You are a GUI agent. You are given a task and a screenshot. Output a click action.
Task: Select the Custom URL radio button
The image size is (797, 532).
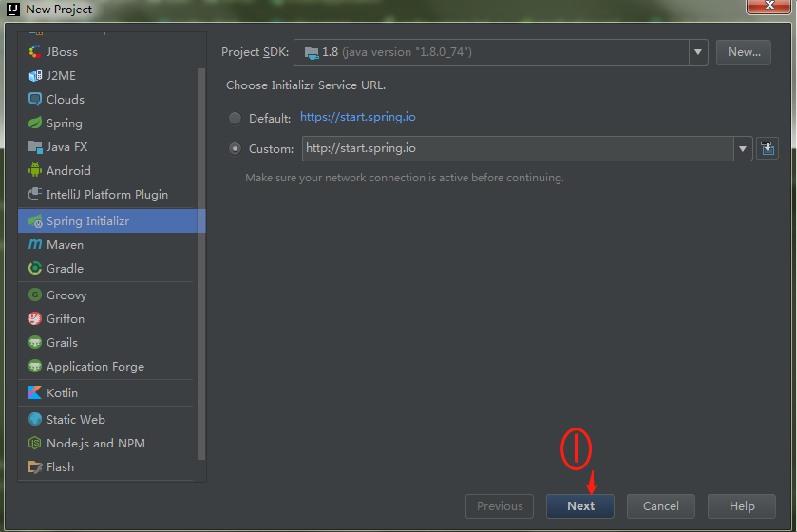235,149
